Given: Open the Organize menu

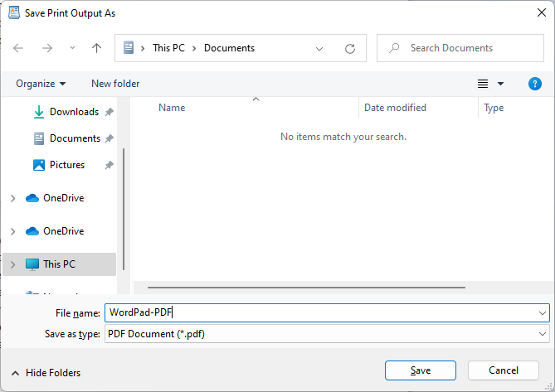Looking at the screenshot, I should pos(41,84).
